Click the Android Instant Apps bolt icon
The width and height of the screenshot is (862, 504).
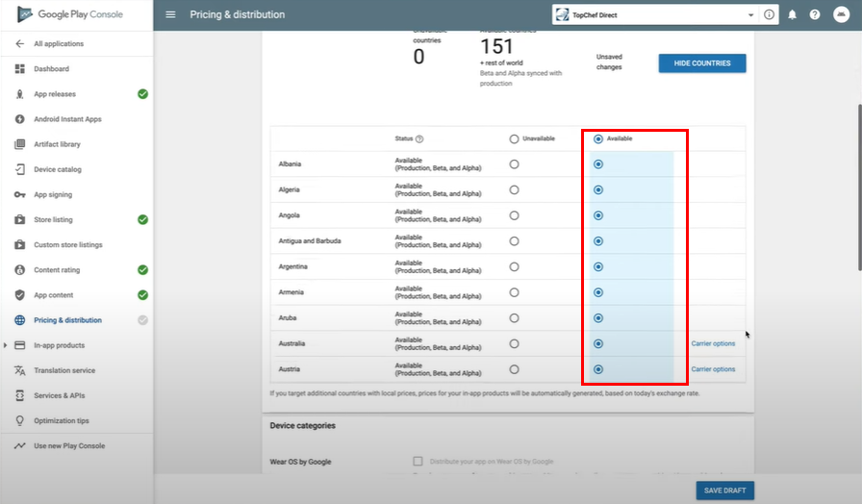pos(20,118)
